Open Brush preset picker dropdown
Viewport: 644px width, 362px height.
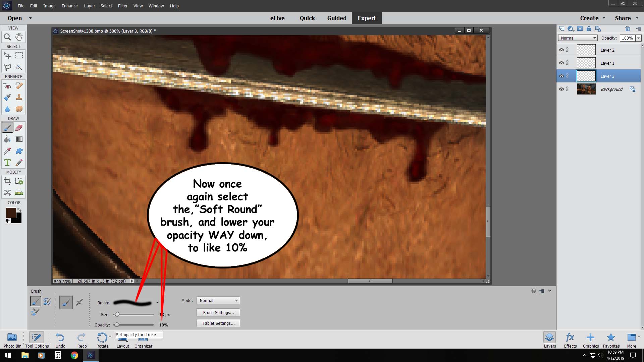157,303
